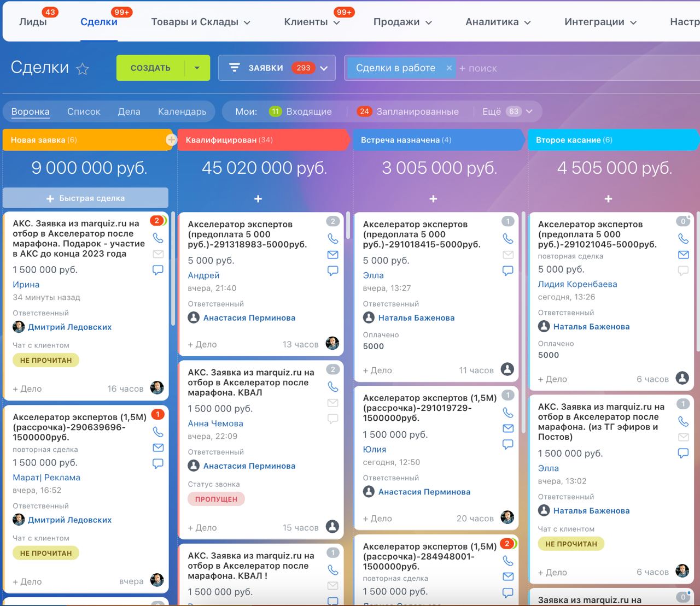Open responsible Дмитрий Ледовских on Ирина card
This screenshot has width=700, height=606.
tap(69, 327)
